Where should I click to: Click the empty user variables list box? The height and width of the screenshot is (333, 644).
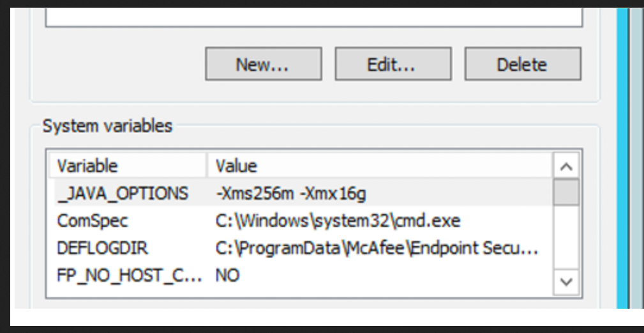(x=314, y=17)
